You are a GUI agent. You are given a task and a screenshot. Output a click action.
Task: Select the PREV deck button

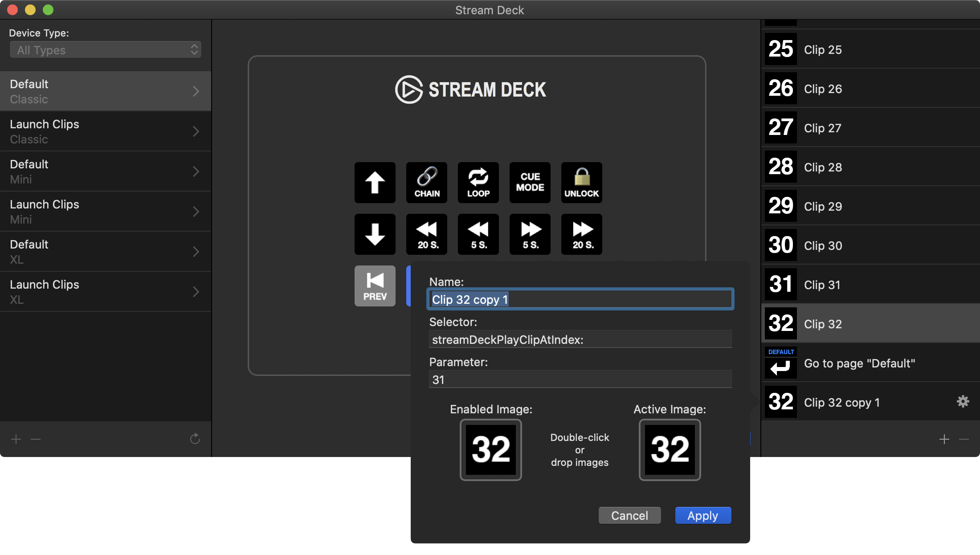[x=375, y=286]
